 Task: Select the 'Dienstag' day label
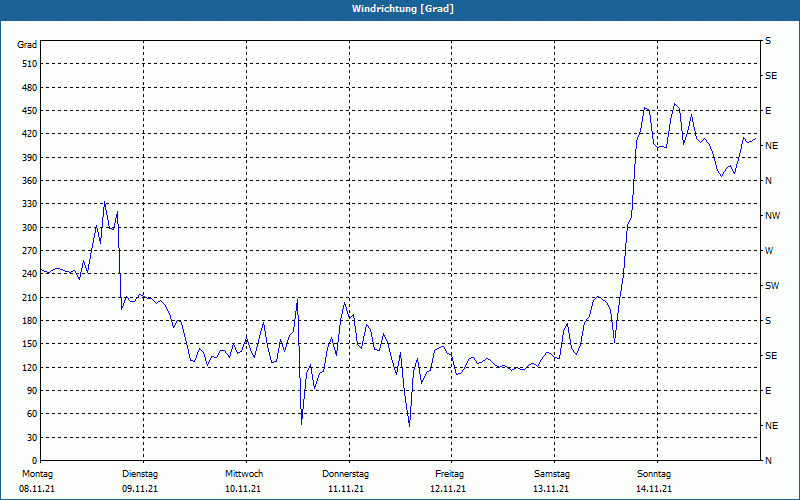[140, 474]
